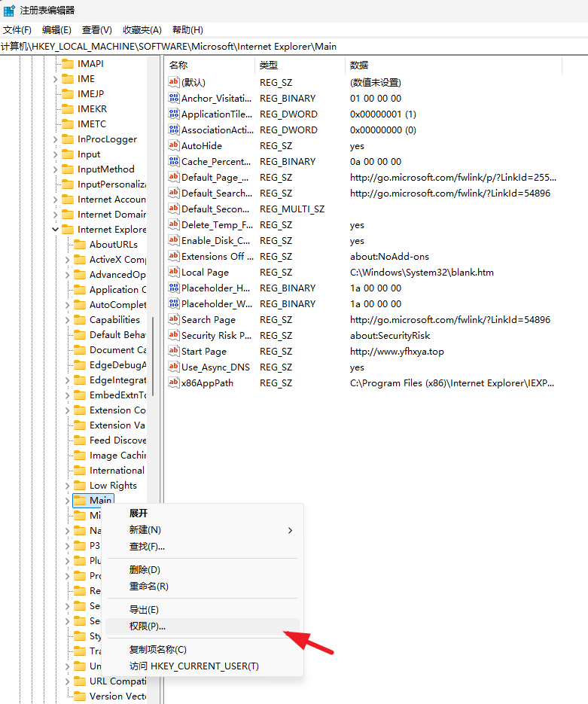The height and width of the screenshot is (704, 588).
Task: Open the 编辑(E) menu
Action: pos(56,30)
